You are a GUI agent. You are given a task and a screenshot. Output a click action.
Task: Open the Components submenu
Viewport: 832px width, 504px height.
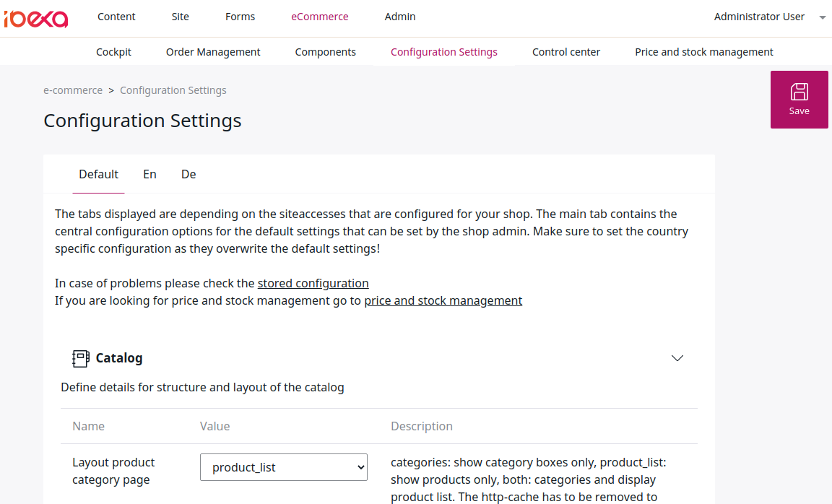pyautogui.click(x=325, y=52)
